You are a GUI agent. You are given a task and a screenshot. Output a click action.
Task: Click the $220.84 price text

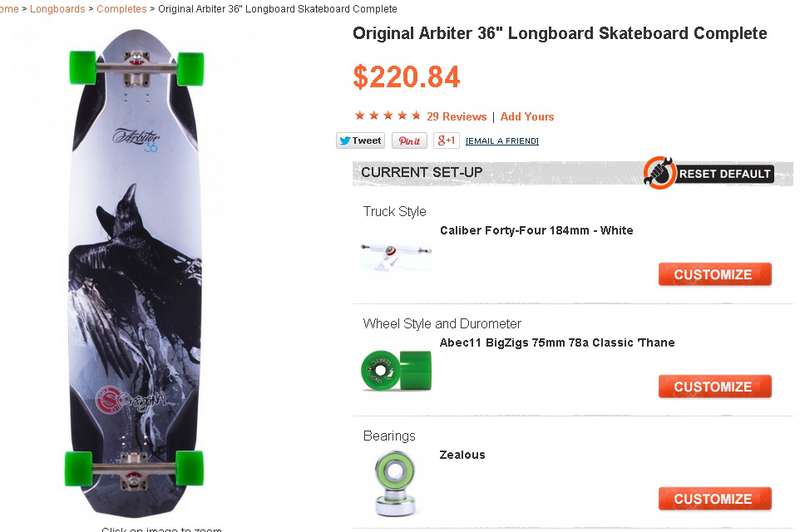(407, 77)
